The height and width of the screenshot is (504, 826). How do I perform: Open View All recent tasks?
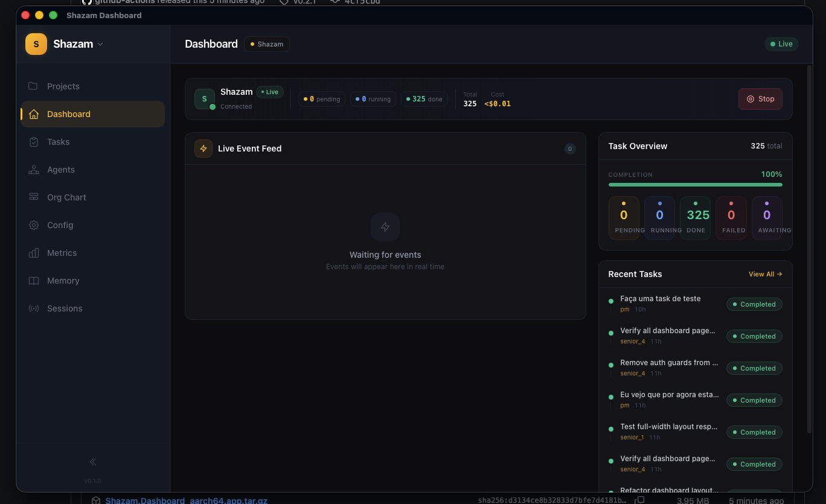coord(764,274)
